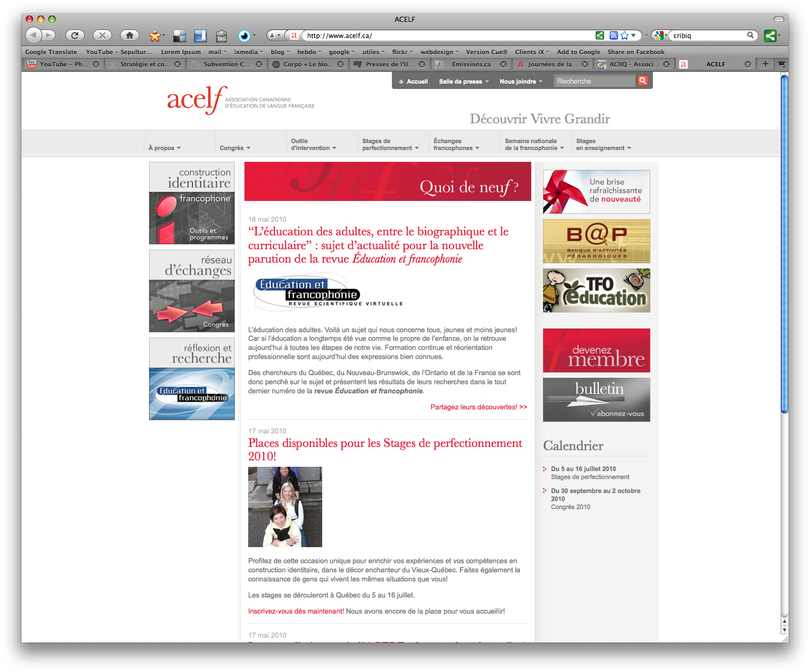Open the home page via house icon
This screenshot has width=810, height=672.
coord(129,35)
